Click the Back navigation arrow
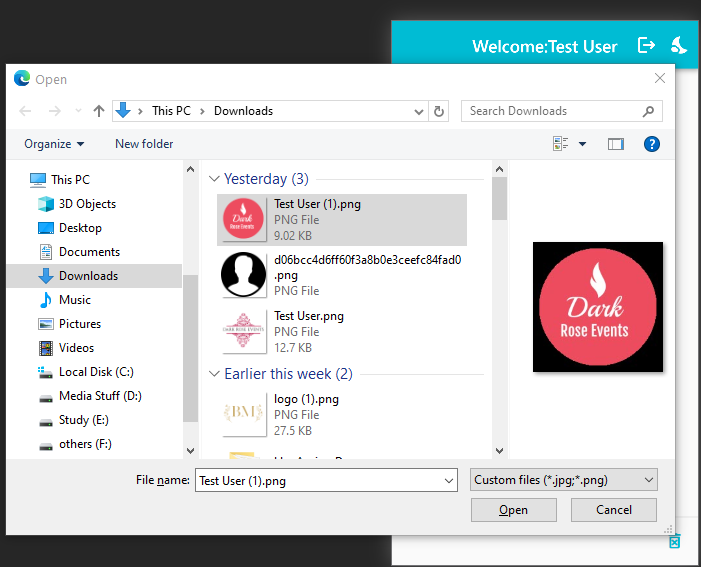The width and height of the screenshot is (701, 567). [x=25, y=111]
